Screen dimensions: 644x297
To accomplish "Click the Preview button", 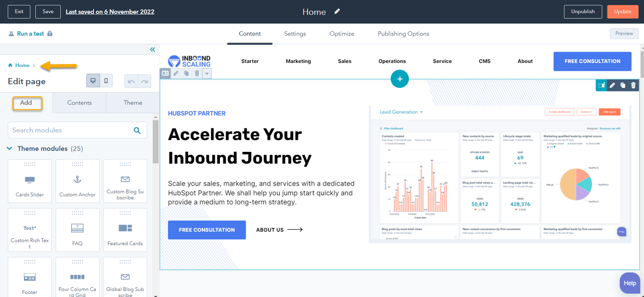I will click(x=624, y=33).
